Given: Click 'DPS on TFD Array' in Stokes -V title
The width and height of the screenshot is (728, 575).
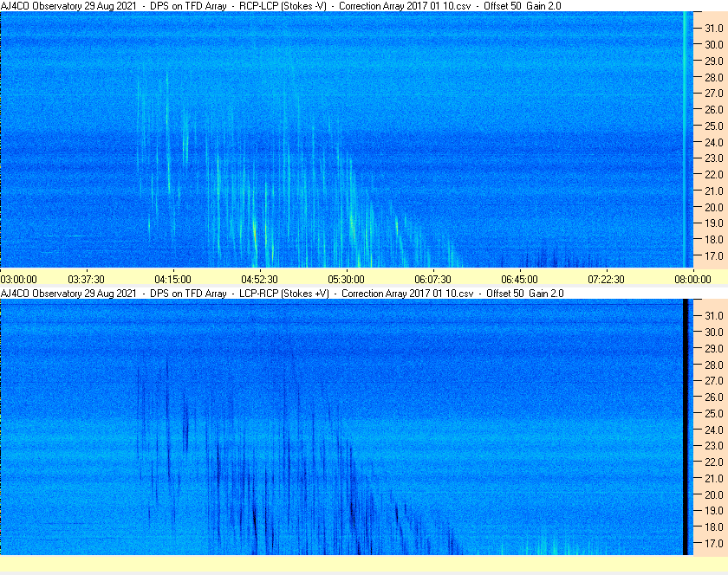Looking at the screenshot, I should point(188,6).
